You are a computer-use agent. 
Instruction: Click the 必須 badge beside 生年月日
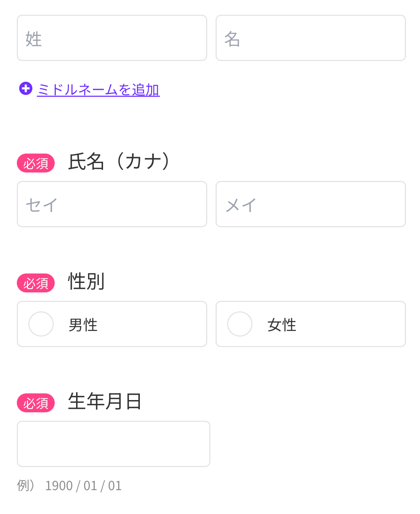pos(36,403)
